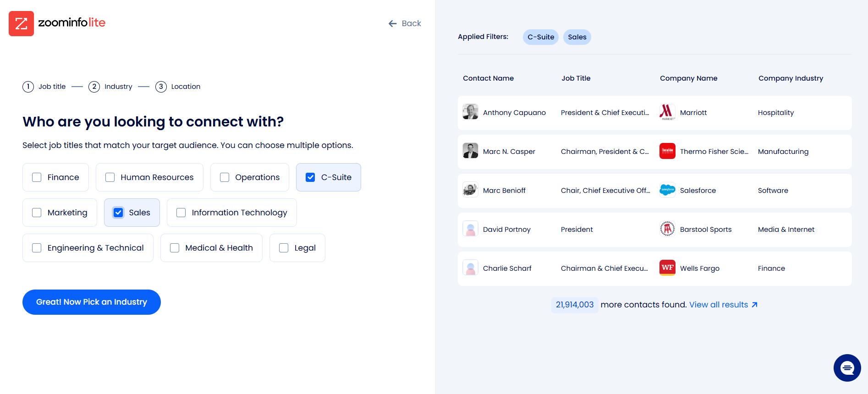
Task: Click the Media & Internet industry cell
Action: 786,230
